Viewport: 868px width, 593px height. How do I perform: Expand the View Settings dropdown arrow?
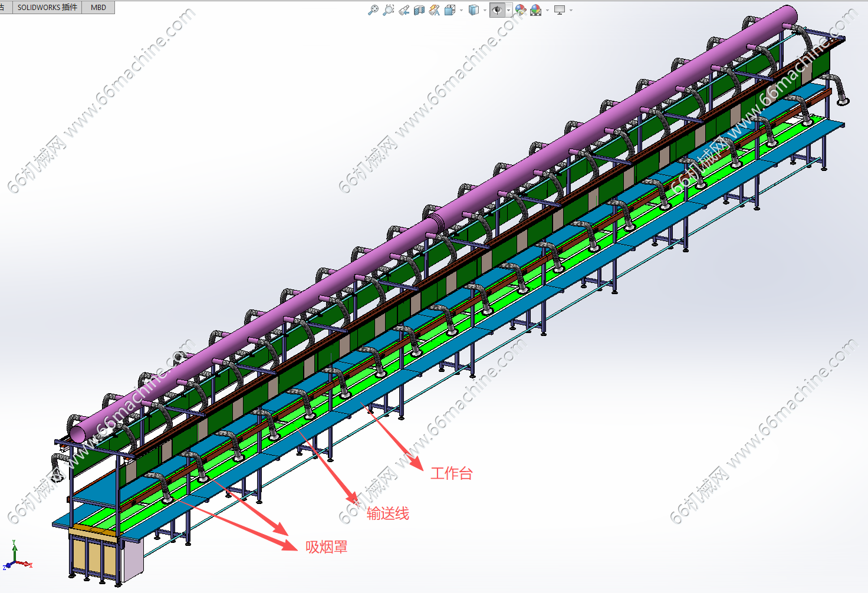(x=571, y=10)
